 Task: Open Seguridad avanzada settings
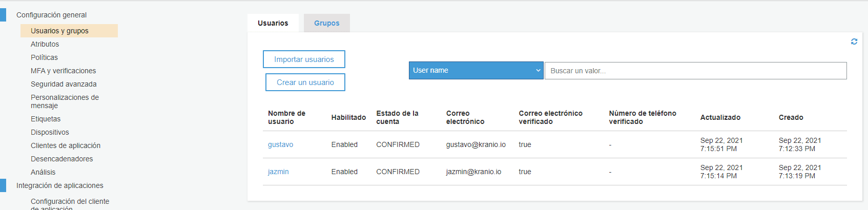pyautogui.click(x=64, y=84)
